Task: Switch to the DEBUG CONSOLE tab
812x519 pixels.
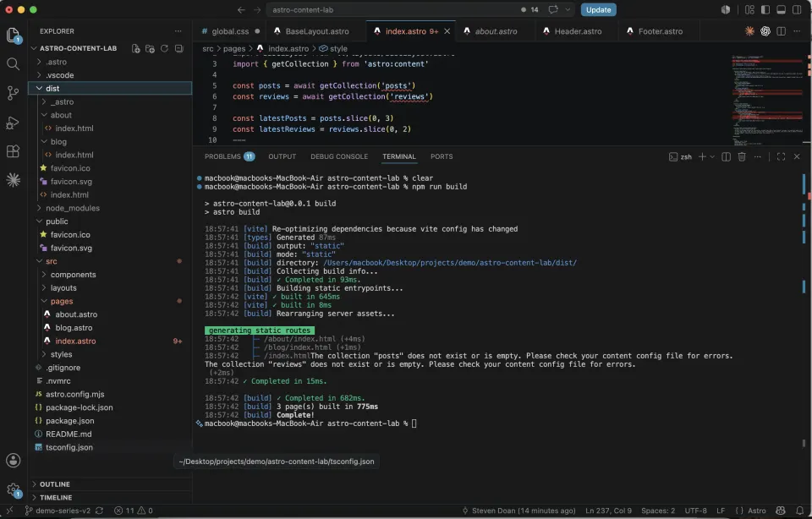Action: (339, 156)
